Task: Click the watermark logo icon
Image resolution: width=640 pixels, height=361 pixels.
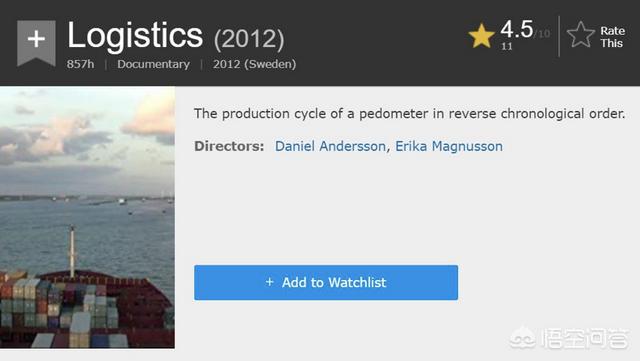Action: pos(523,338)
